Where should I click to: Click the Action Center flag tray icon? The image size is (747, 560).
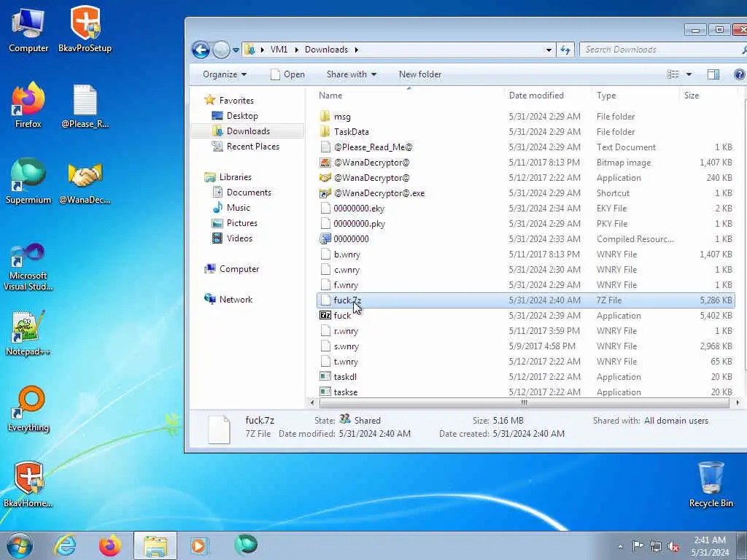coord(638,545)
